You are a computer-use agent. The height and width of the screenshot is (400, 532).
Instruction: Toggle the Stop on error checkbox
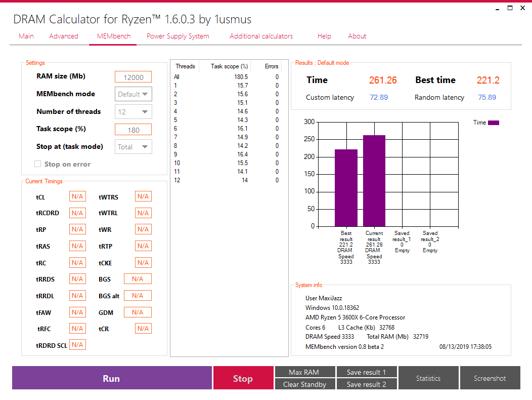(37, 164)
